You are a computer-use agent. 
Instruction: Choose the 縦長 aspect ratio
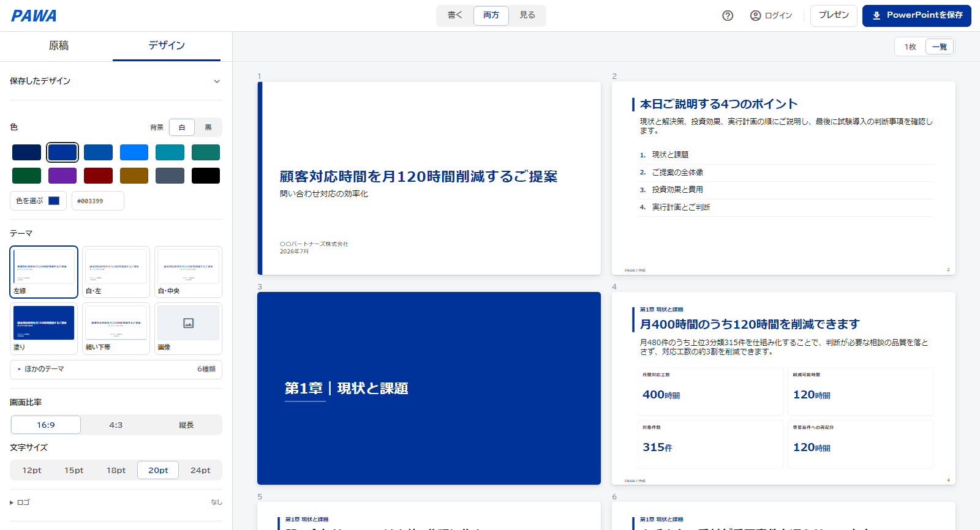click(186, 425)
